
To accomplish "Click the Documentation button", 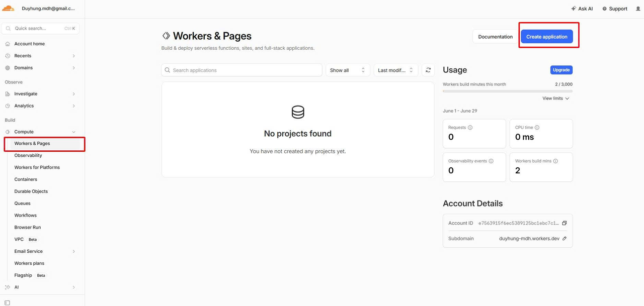I will coord(495,37).
